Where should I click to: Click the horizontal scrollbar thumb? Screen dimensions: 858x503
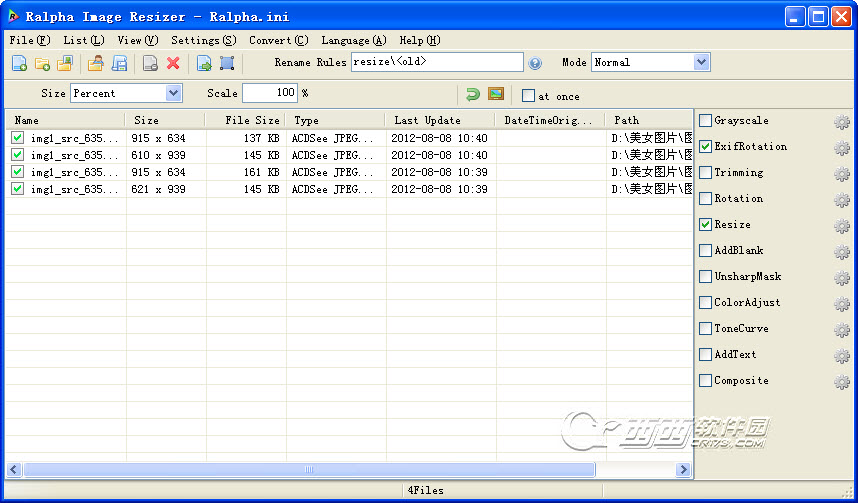pyautogui.click(x=309, y=470)
